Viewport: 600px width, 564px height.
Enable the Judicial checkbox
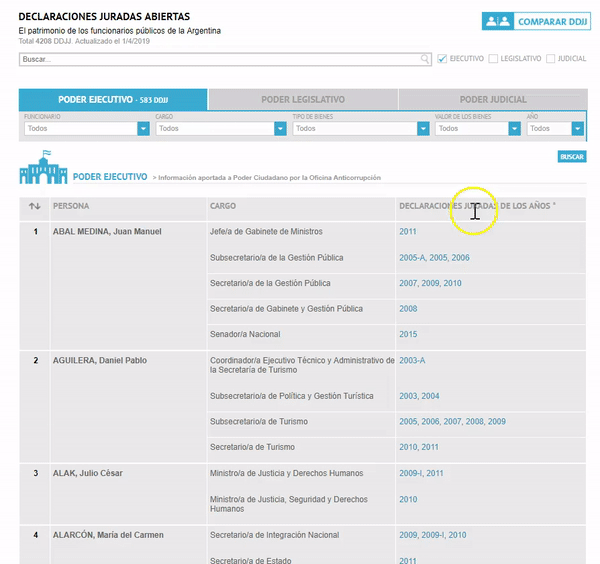coord(550,59)
